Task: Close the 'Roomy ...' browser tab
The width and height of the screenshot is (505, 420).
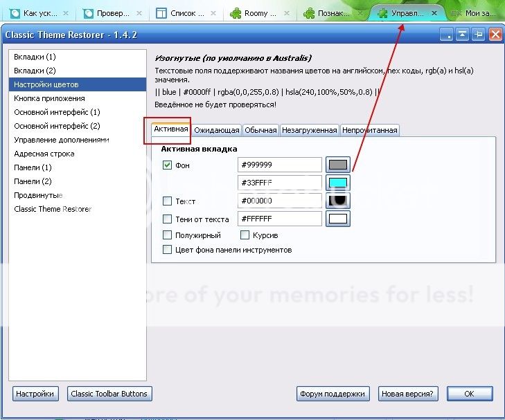Action: pos(287,13)
